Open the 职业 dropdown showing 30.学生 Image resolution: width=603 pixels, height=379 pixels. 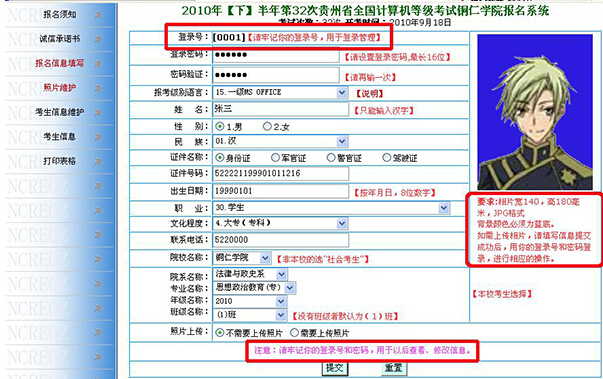tap(331, 208)
